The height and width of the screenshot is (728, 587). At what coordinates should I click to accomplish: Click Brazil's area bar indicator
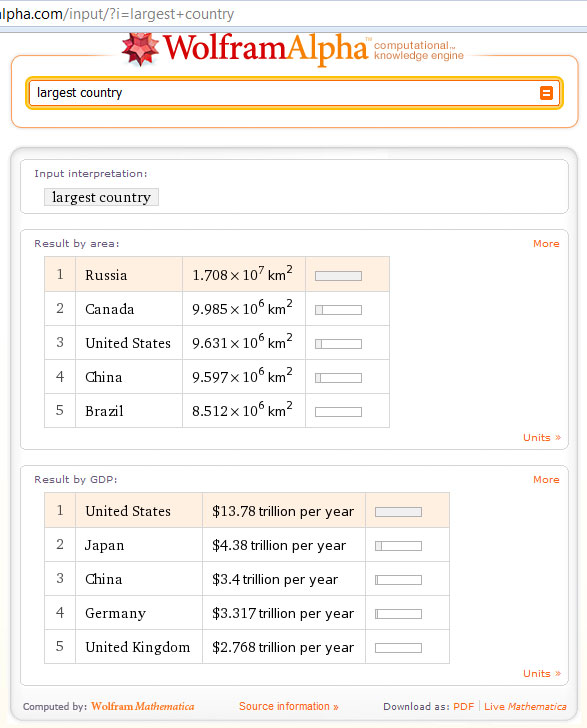pyautogui.click(x=338, y=412)
